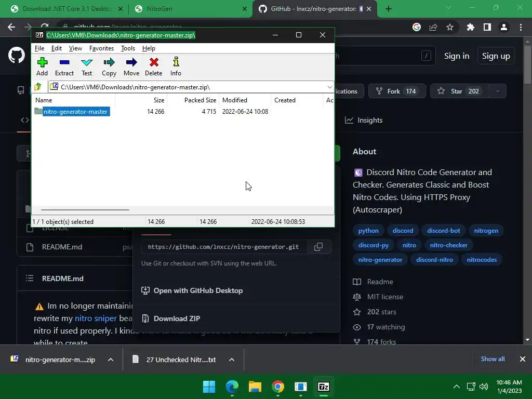Choose the Move tool in 7-Zip

coord(131,66)
